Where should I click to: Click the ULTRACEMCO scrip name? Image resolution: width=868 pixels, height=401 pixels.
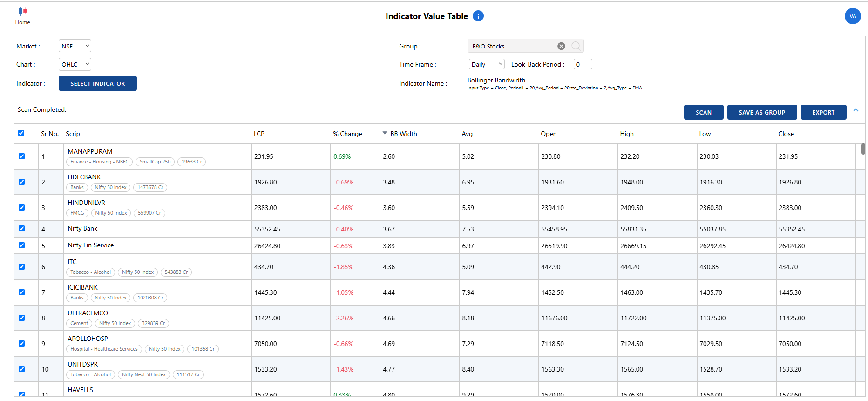pos(88,313)
